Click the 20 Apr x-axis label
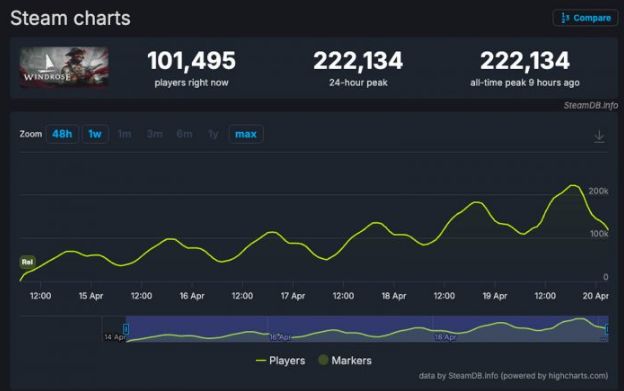624x391 pixels. (x=596, y=296)
